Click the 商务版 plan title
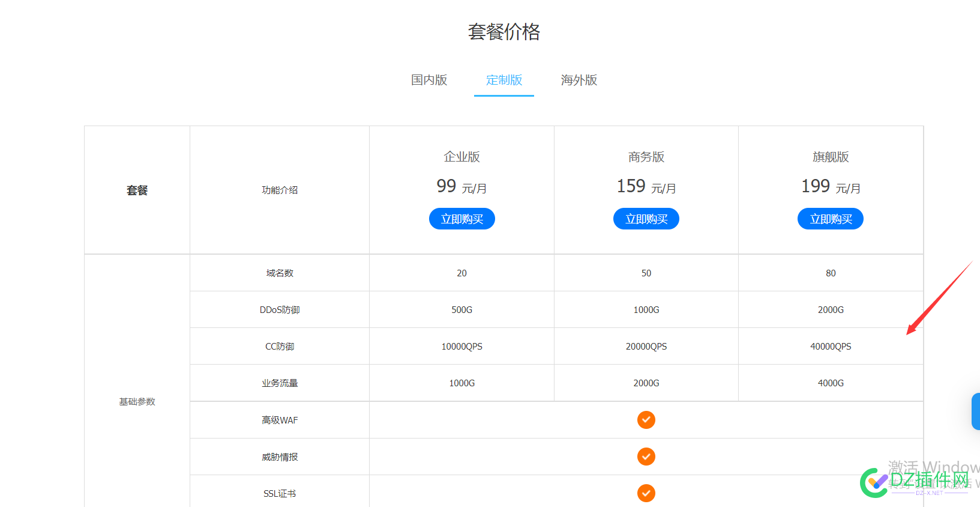Viewport: 980px width, 507px height. (646, 157)
